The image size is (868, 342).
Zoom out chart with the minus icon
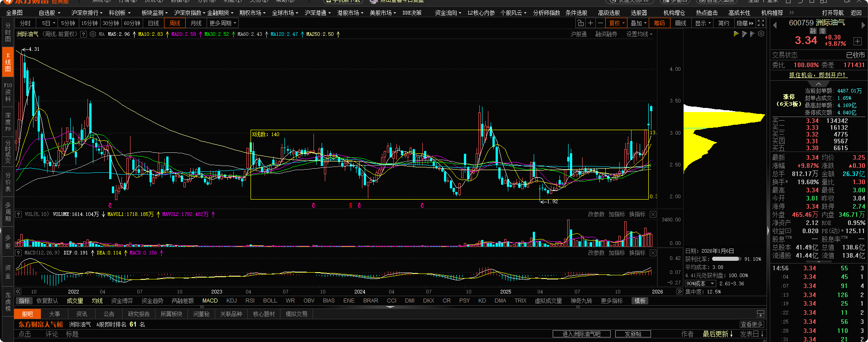(600, 23)
